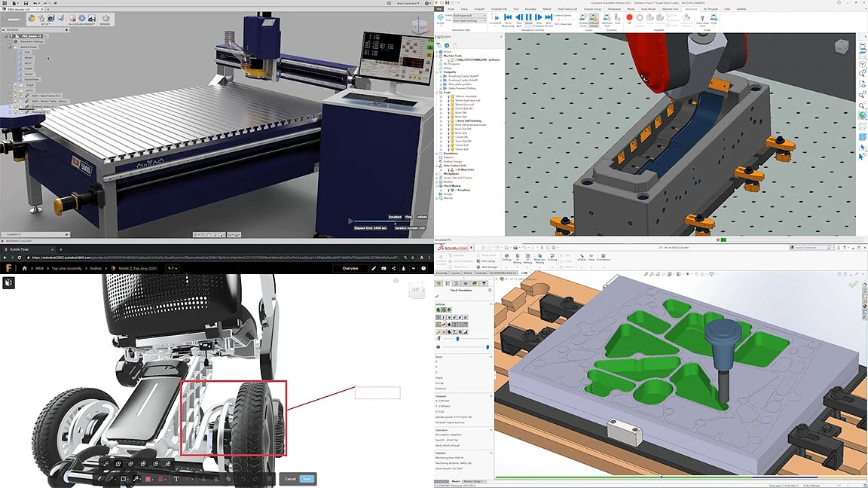This screenshot has width=868, height=488.
Task: Click the Save button
Action: click(307, 479)
